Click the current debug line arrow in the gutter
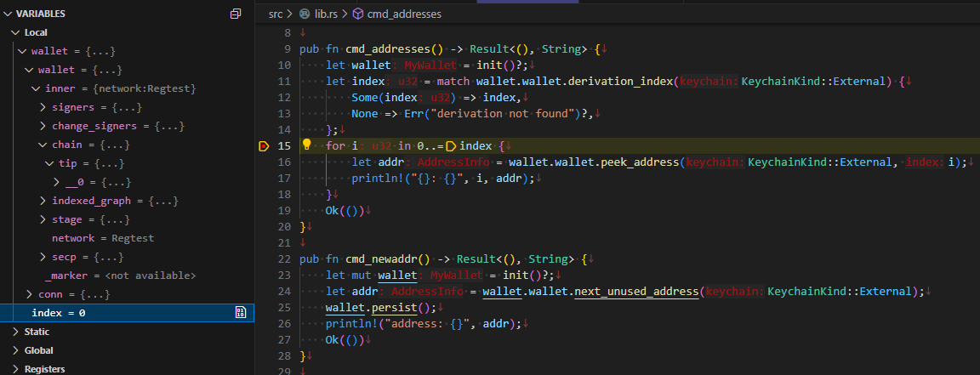The image size is (980, 375). (x=264, y=146)
